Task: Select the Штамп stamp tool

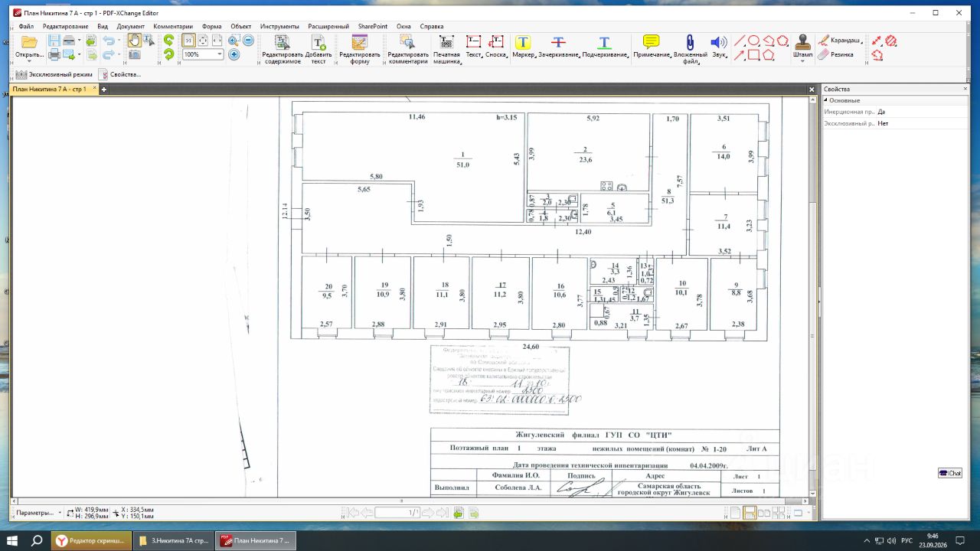Action: click(803, 47)
